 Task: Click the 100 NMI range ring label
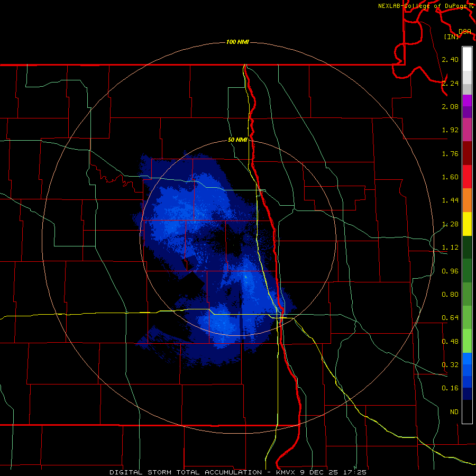237,42
